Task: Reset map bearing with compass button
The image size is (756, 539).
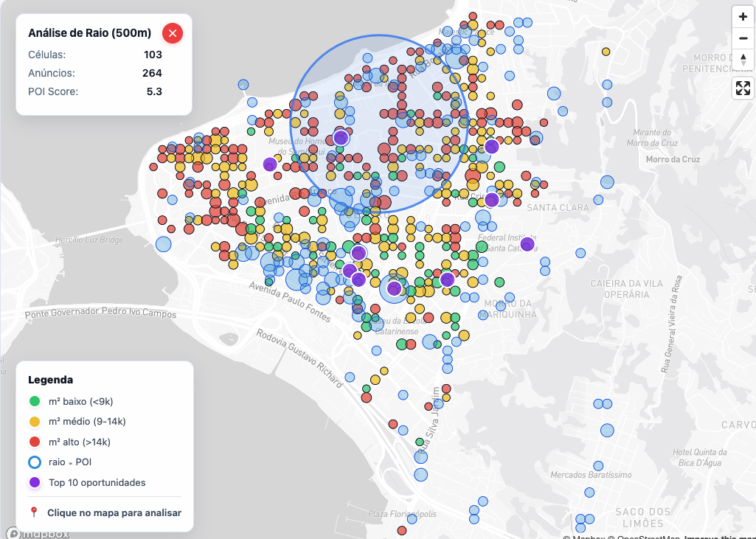Action: (743, 59)
